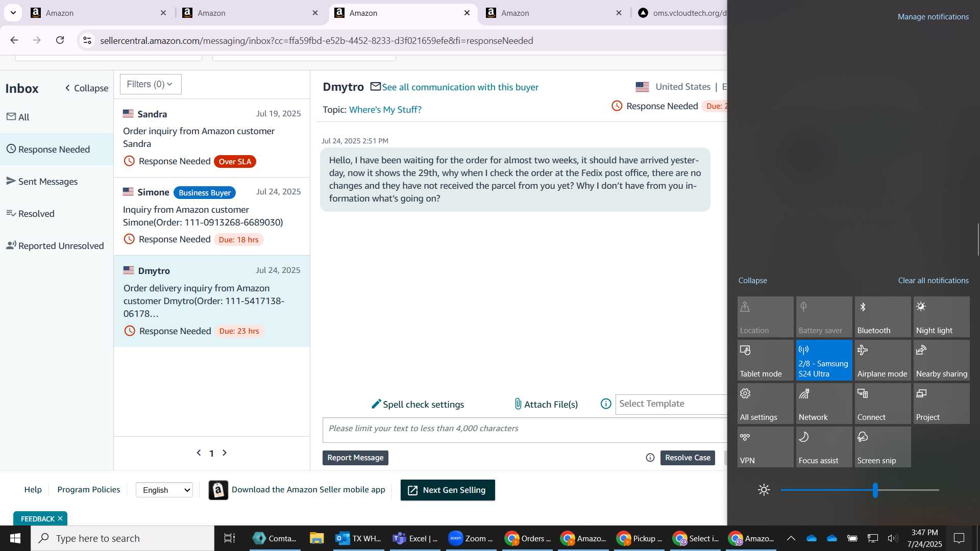Toggle Location quick action

765,317
